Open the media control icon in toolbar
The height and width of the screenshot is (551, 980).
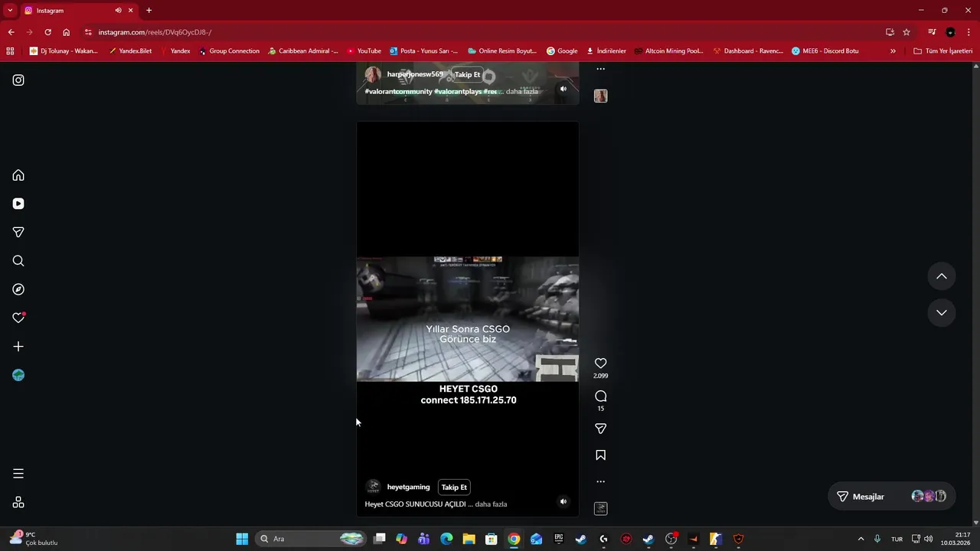coord(932,32)
